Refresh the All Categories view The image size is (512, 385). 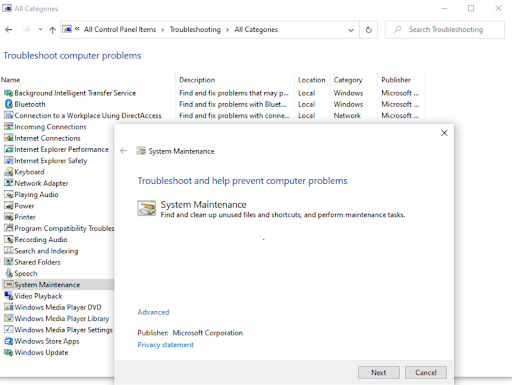point(369,30)
